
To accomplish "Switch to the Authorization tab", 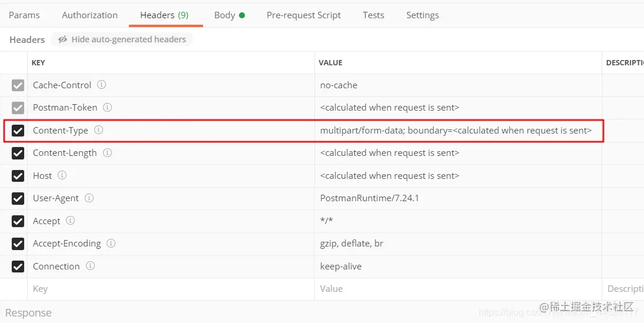I will coord(89,15).
